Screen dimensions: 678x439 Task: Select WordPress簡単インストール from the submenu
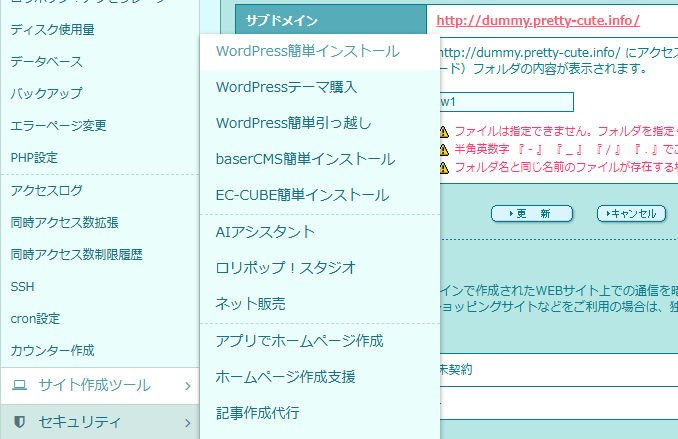pyautogui.click(x=307, y=51)
